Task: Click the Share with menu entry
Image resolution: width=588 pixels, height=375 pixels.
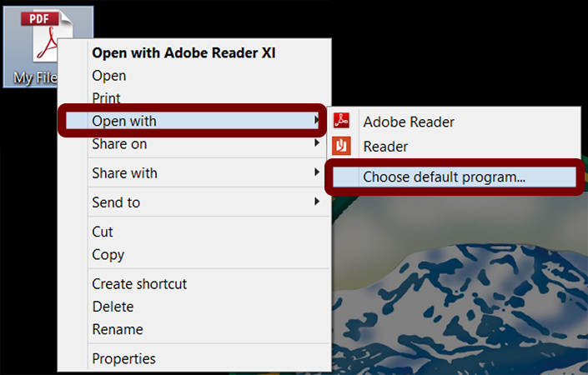Action: 124,173
